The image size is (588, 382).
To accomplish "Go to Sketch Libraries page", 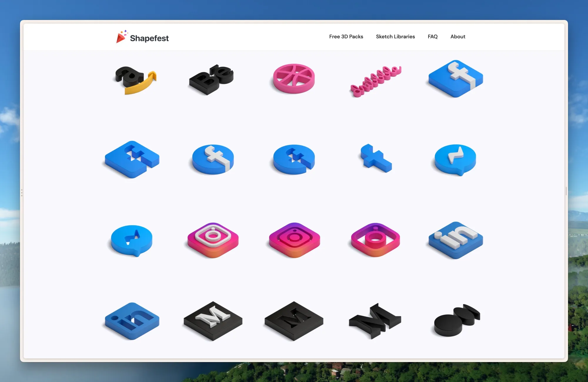I will [x=395, y=37].
